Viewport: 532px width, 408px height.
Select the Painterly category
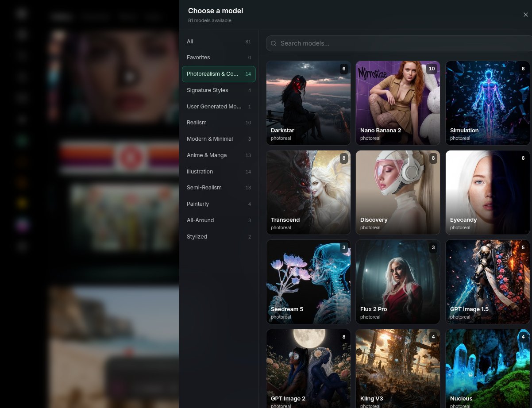(219, 204)
